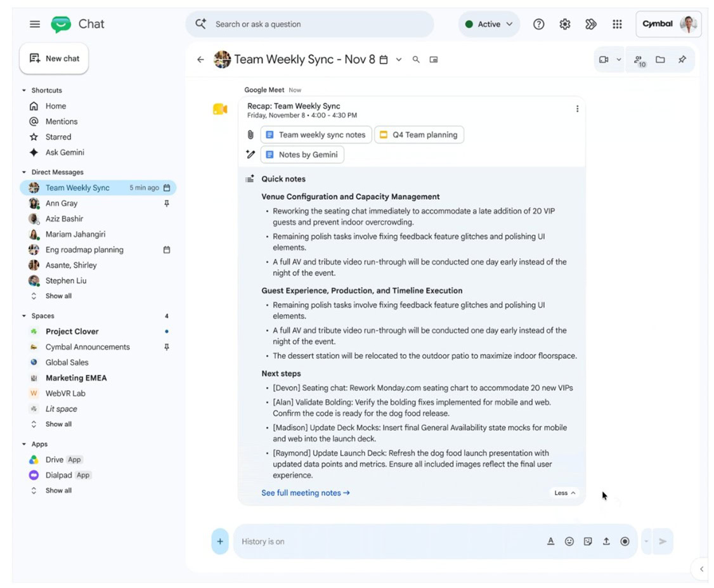This screenshot has height=588, width=714.
Task: Click the Google Chat logo
Action: [x=61, y=24]
